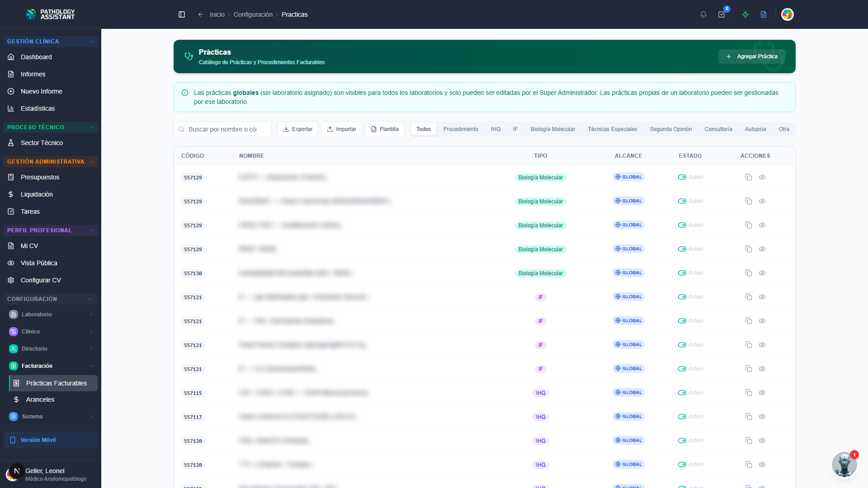The image size is (868, 488).
Task: Filter by Procedimiento tab
Action: [x=461, y=129]
